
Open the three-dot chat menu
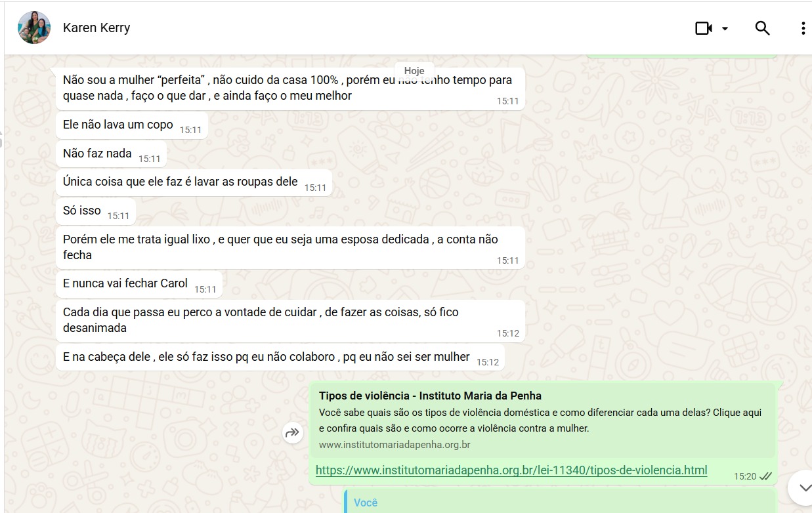click(803, 28)
